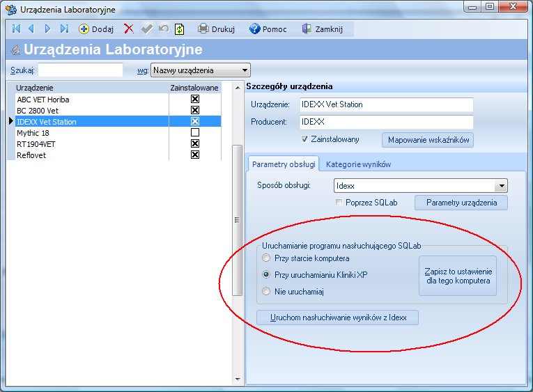Click the Szukaj search field

coord(80,70)
